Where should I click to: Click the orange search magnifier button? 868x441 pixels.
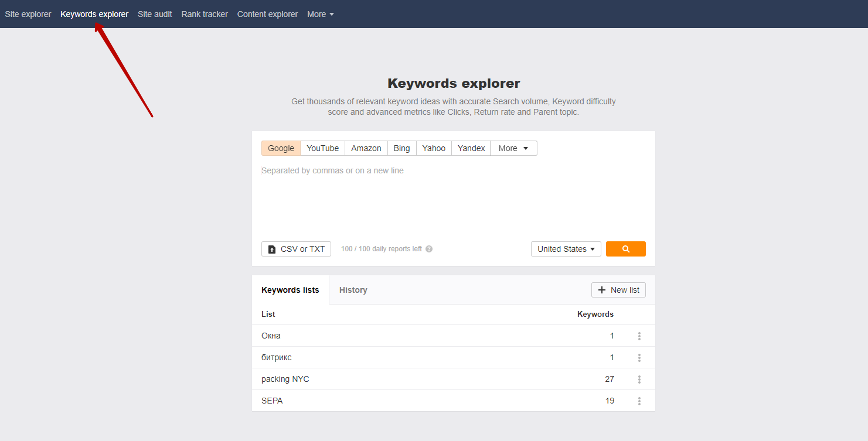625,249
